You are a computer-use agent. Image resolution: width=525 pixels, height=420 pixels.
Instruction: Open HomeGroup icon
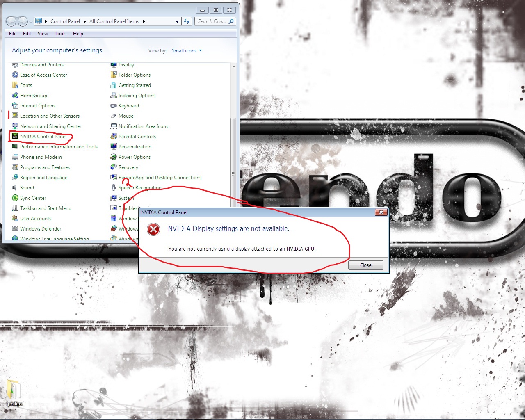click(x=15, y=96)
